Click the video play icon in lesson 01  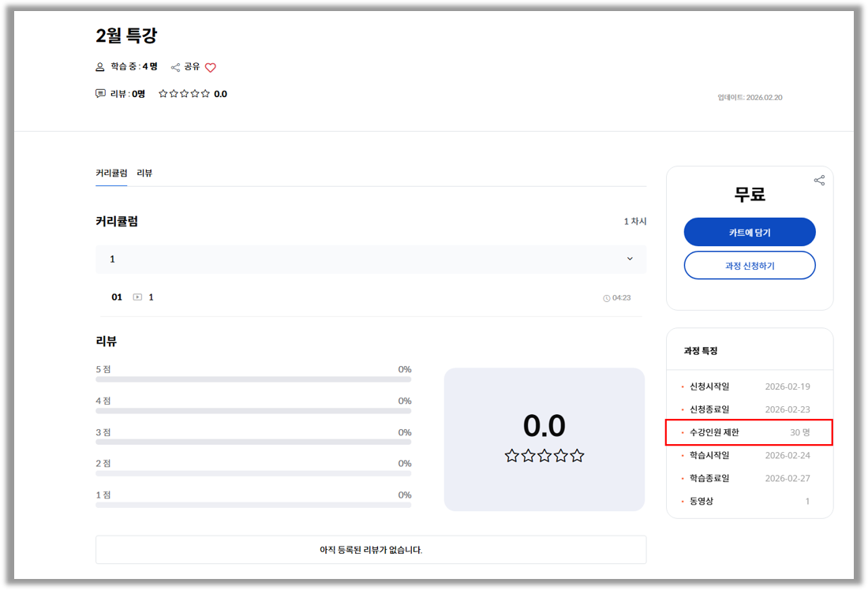coord(137,297)
